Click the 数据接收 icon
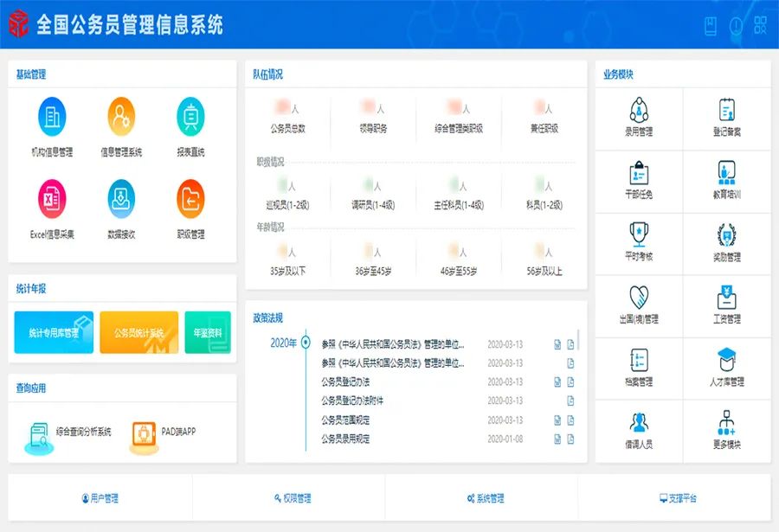The height and width of the screenshot is (532, 779). (121, 199)
